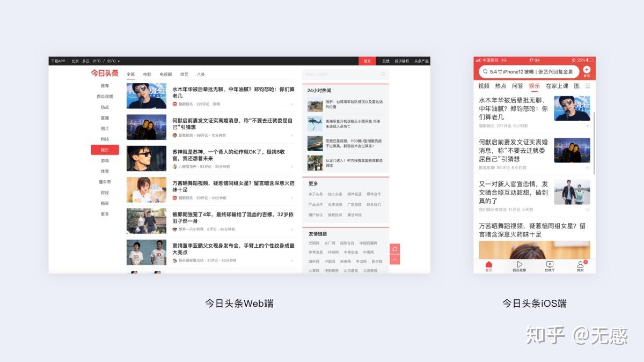The image size is (644, 362).
Task: Open 推荐 in web left sidebar
Action: tap(105, 86)
